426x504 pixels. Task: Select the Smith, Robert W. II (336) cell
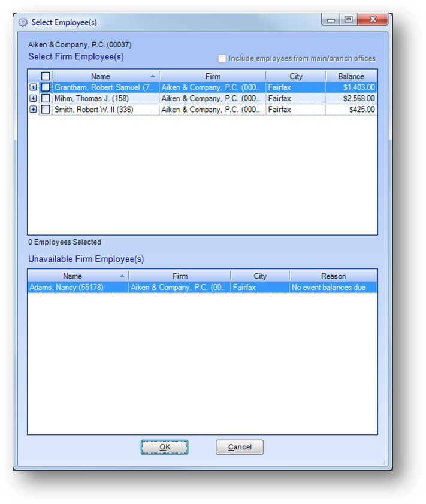(105, 110)
